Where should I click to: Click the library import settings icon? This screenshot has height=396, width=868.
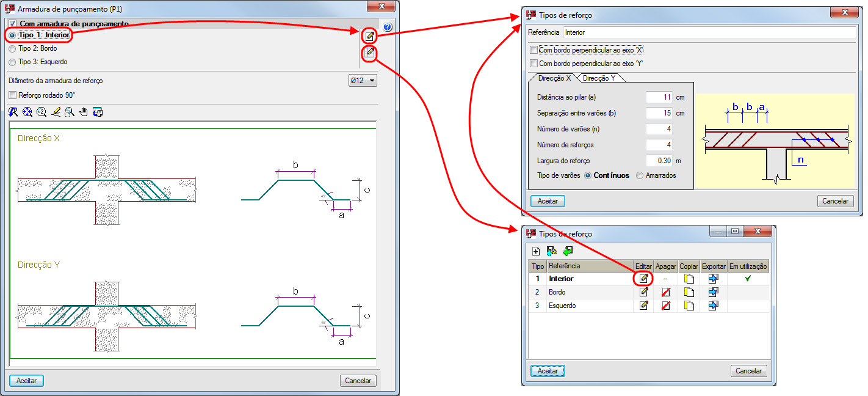coord(552,251)
